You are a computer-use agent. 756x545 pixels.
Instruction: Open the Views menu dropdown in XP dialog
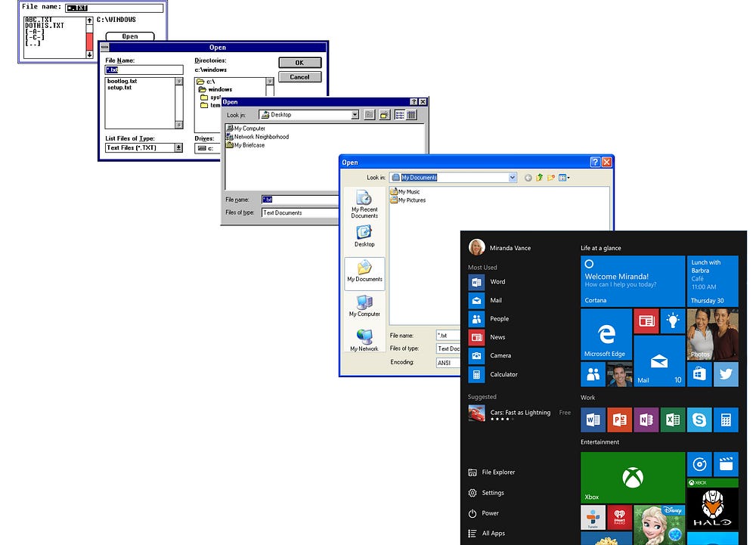click(565, 178)
